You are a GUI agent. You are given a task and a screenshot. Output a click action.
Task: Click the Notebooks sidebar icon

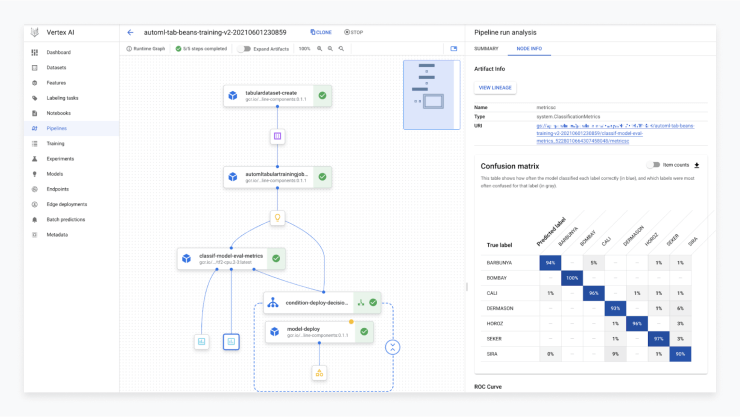tap(34, 113)
